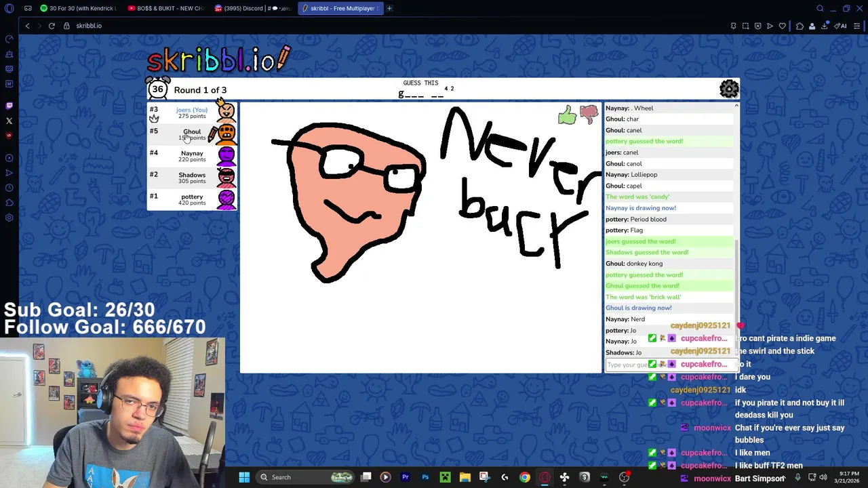Select player joers (You) in scoreboard
868x488 pixels.
(192, 113)
